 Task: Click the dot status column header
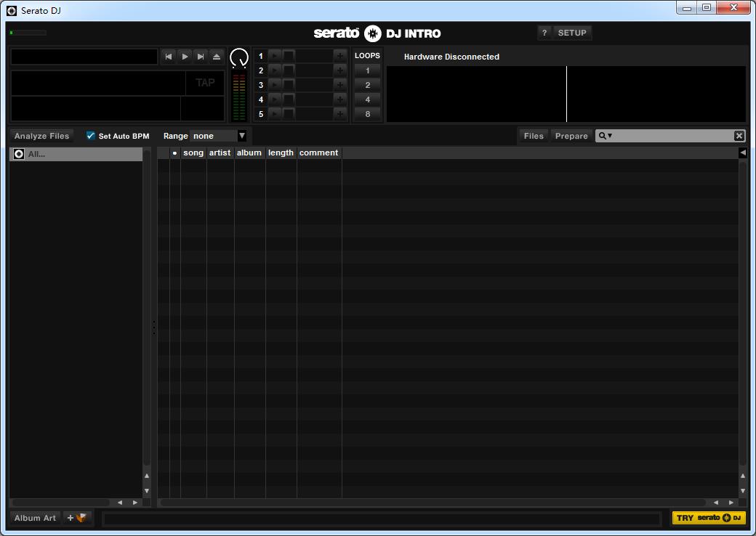174,153
